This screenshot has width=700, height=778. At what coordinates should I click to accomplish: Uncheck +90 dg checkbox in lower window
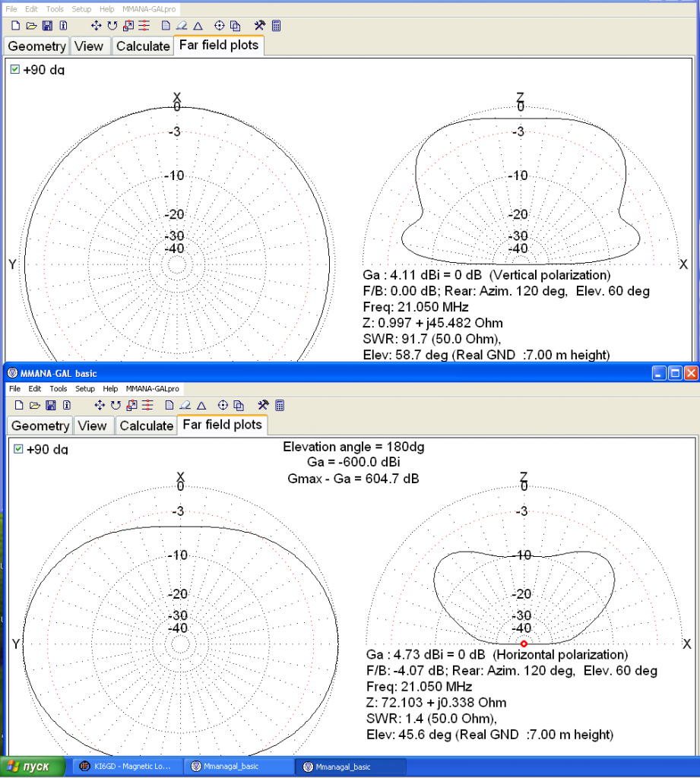click(18, 449)
